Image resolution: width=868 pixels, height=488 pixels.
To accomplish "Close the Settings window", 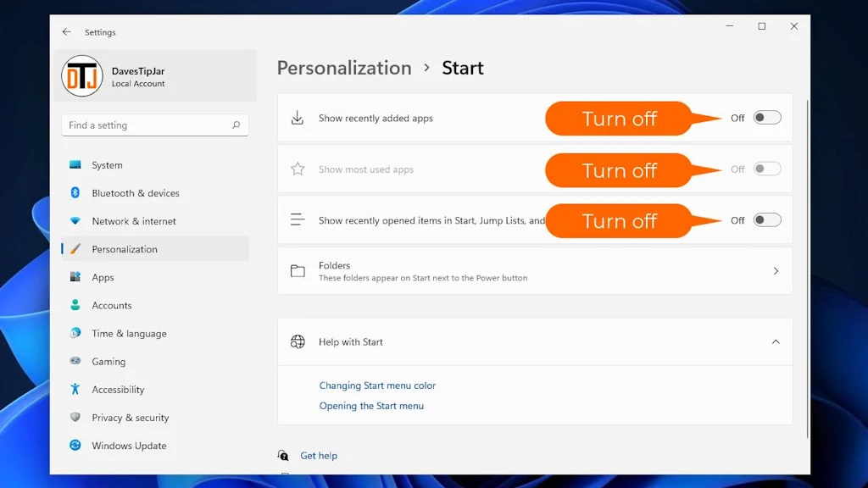I will tap(793, 26).
